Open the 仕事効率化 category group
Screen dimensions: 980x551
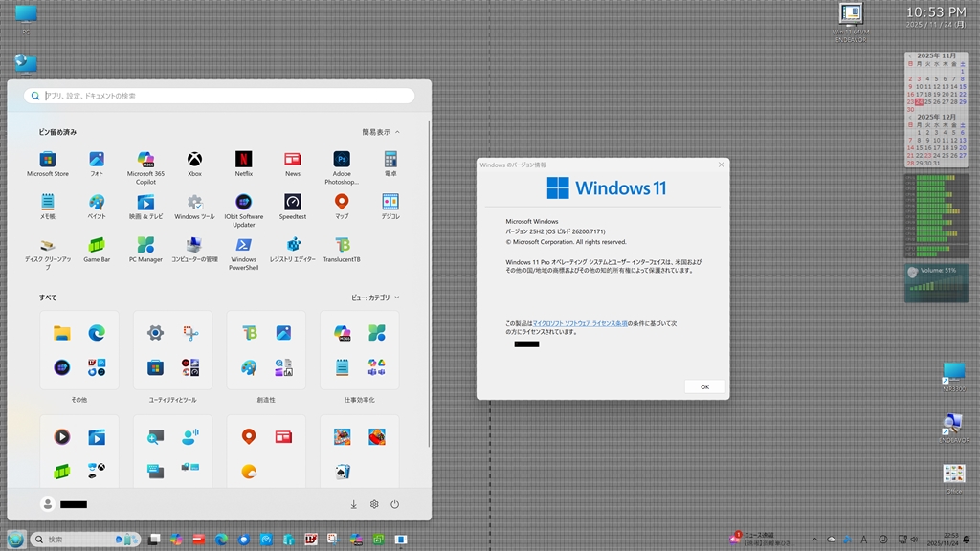coord(360,350)
